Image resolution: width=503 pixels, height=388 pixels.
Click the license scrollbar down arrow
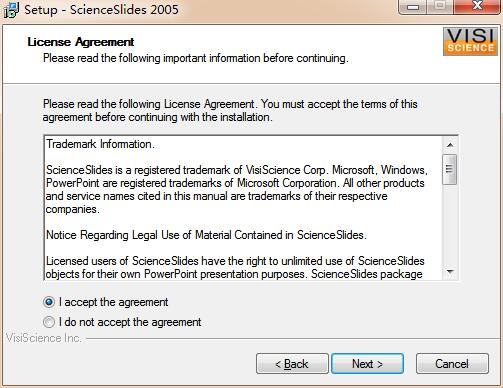450,272
